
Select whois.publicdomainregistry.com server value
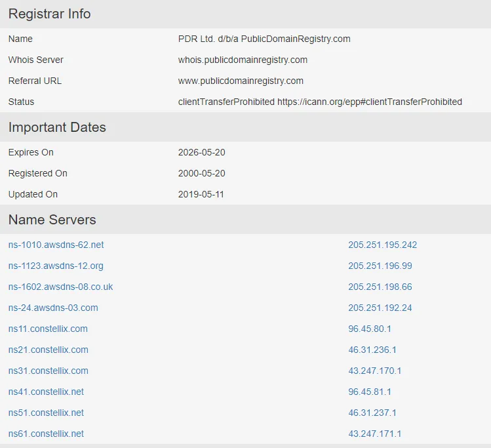click(x=243, y=60)
